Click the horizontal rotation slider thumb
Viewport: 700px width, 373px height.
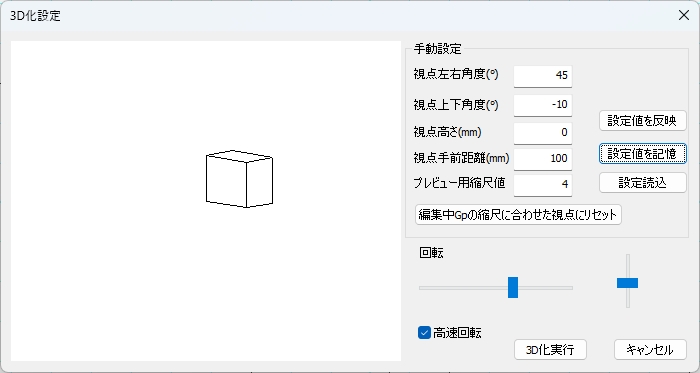click(513, 287)
